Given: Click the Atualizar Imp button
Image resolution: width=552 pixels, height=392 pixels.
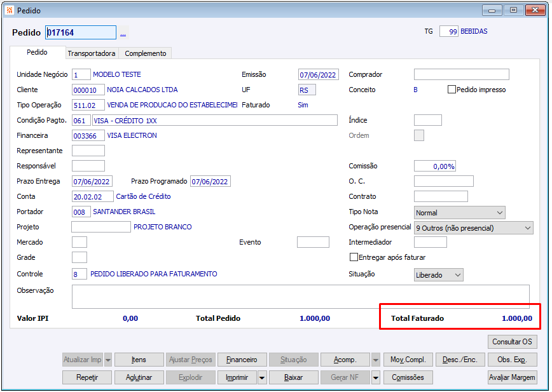Looking at the screenshot, I should [83, 360].
